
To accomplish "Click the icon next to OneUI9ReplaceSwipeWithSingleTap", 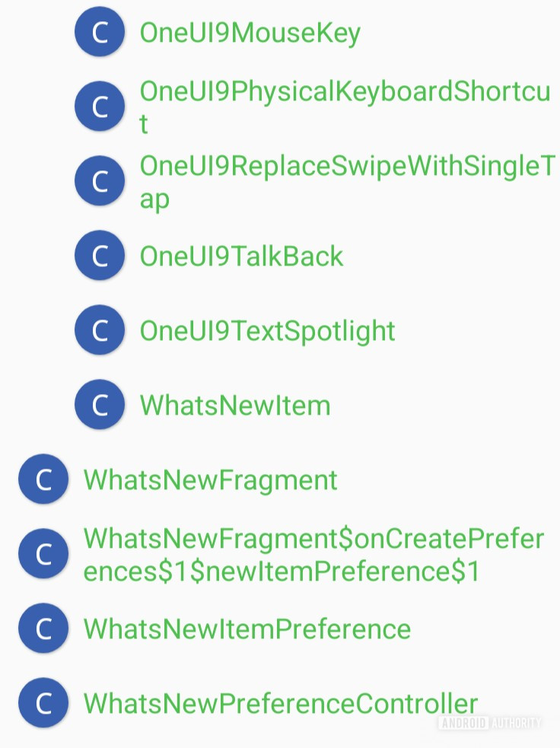I will coord(100,180).
